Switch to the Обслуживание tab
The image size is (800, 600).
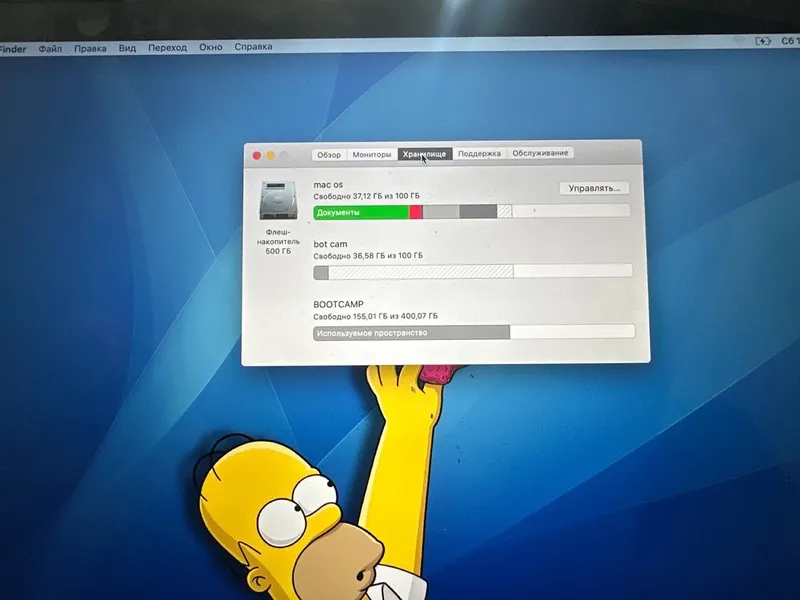(540, 153)
